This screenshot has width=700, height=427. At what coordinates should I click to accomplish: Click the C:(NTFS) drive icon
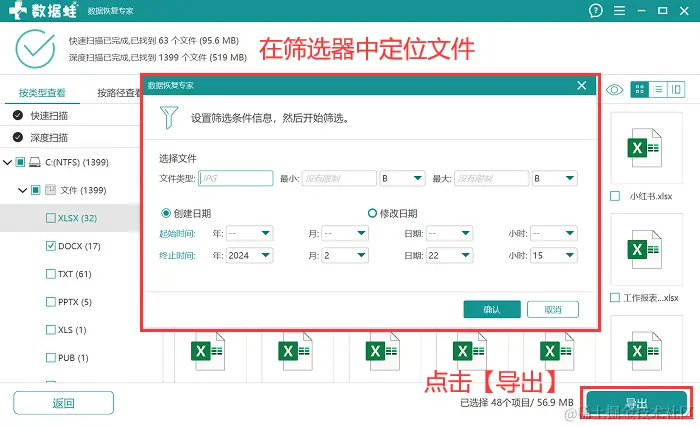pyautogui.click(x=34, y=162)
